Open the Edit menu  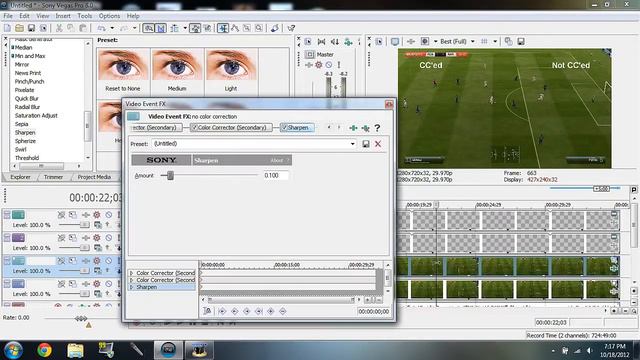24,16
